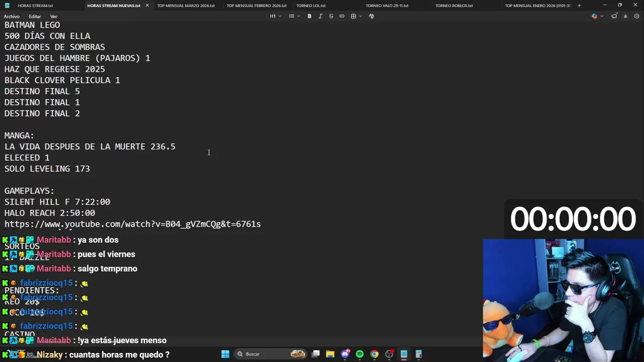Click the line ELECEED 1

pos(27,158)
